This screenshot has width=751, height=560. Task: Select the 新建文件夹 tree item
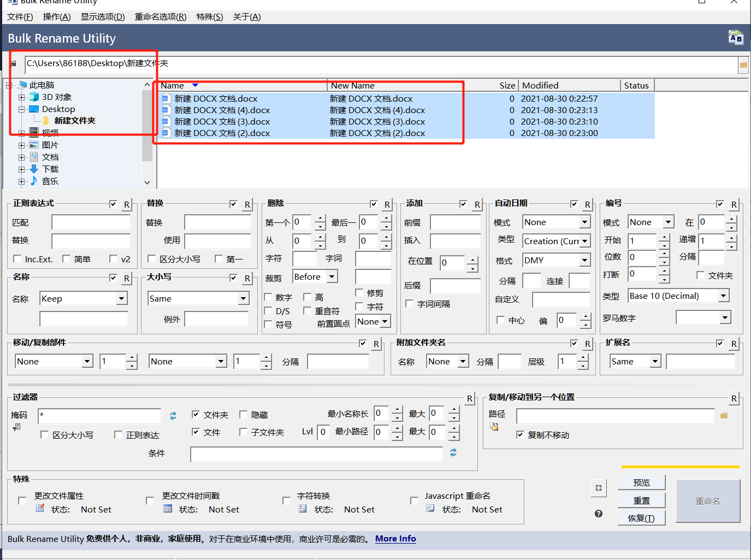click(x=75, y=121)
